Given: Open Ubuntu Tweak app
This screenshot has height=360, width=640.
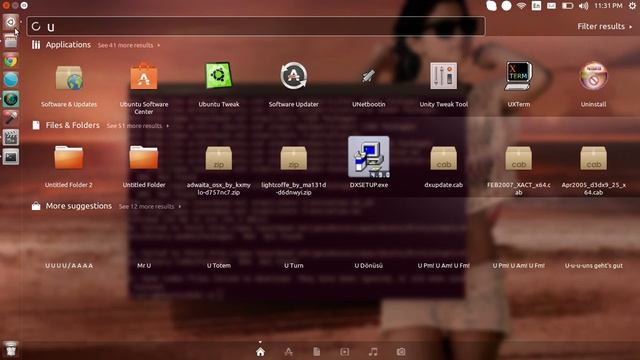Looking at the screenshot, I should [x=219, y=76].
